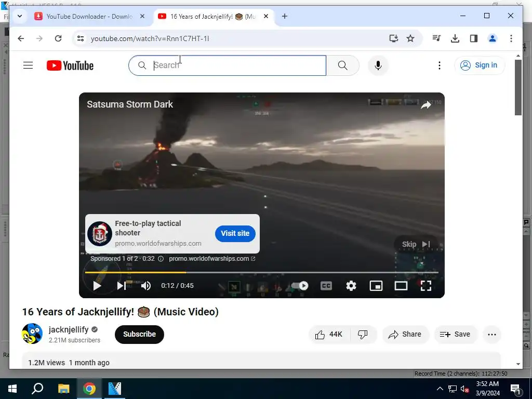Screen dimensions: 532x399
Task: Click the address bar URL
Action: [x=150, y=38]
